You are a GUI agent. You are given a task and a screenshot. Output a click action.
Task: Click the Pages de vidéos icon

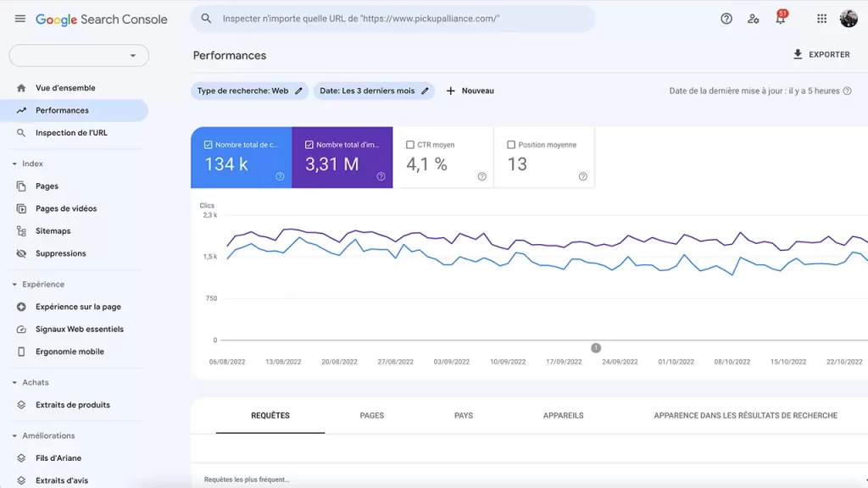tap(21, 208)
